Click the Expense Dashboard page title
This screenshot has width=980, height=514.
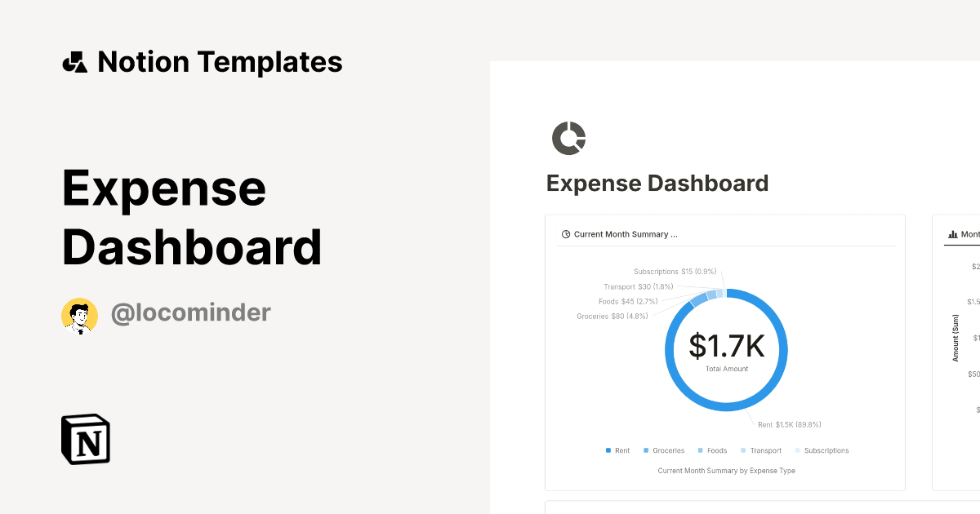point(657,183)
